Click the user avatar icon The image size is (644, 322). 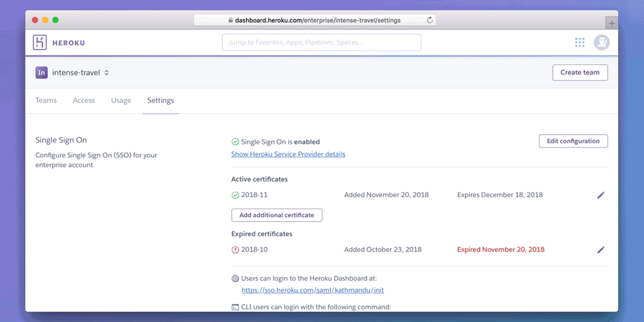602,42
